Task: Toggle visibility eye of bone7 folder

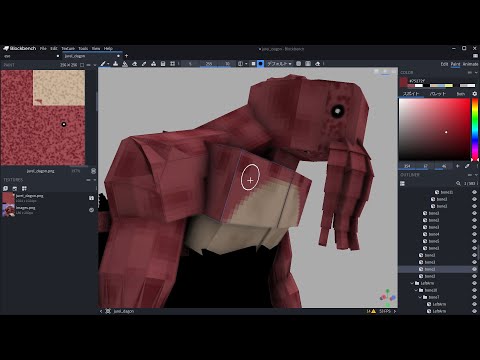Action: click(x=474, y=297)
